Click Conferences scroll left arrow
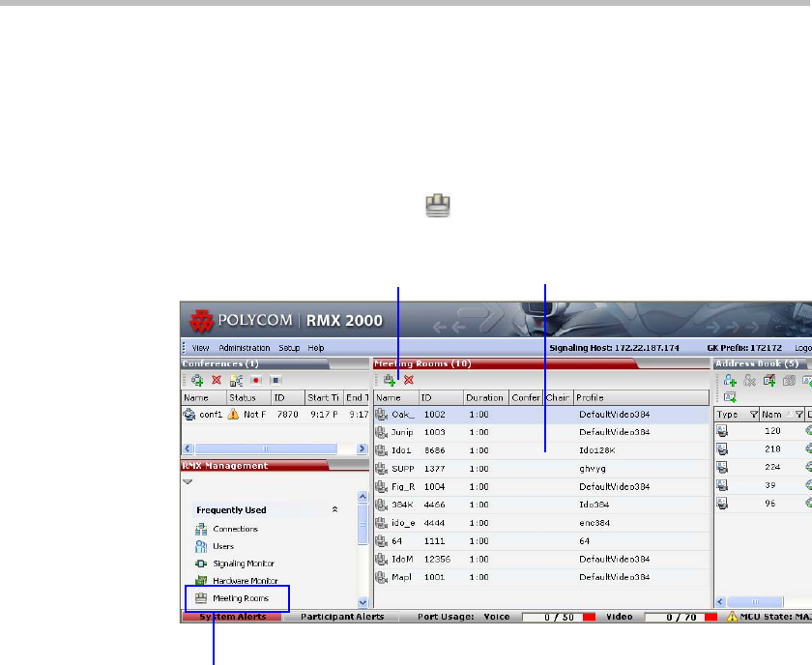Viewport: 812px width, 665px height. (x=188, y=448)
